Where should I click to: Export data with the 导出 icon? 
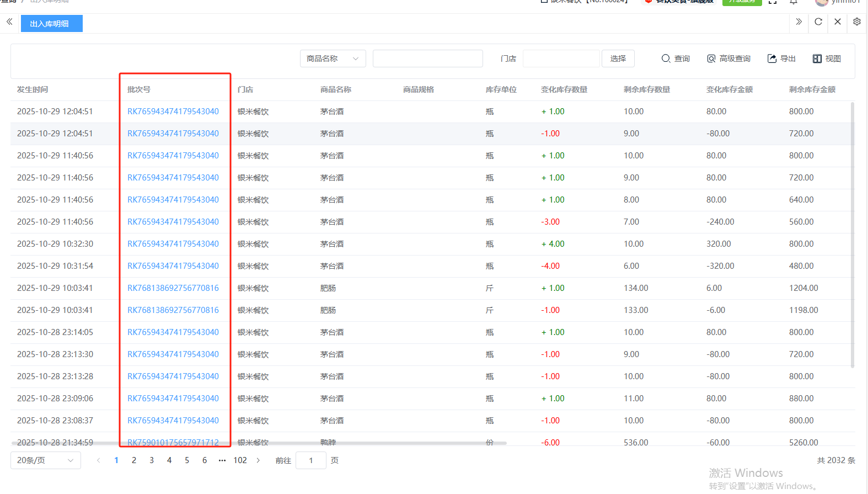(781, 59)
